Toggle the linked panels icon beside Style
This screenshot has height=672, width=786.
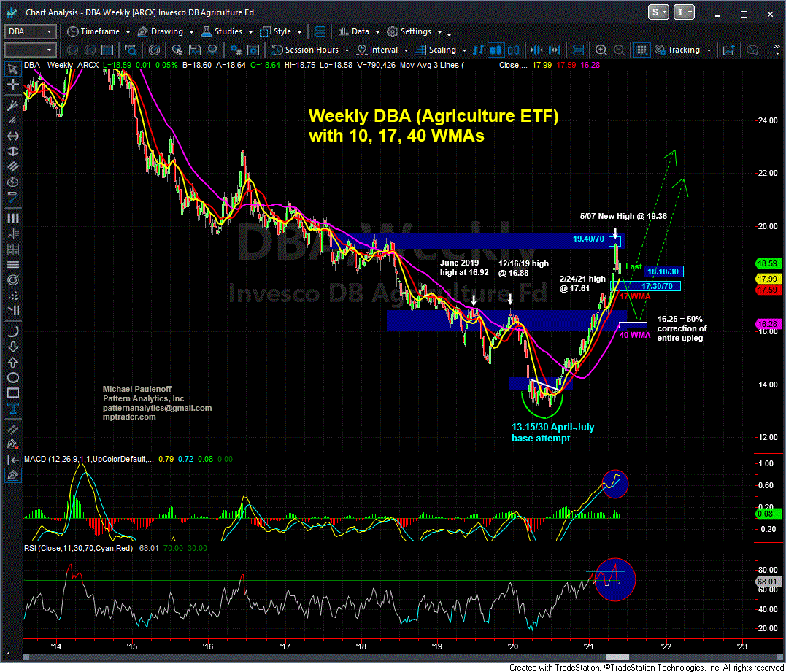(320, 31)
